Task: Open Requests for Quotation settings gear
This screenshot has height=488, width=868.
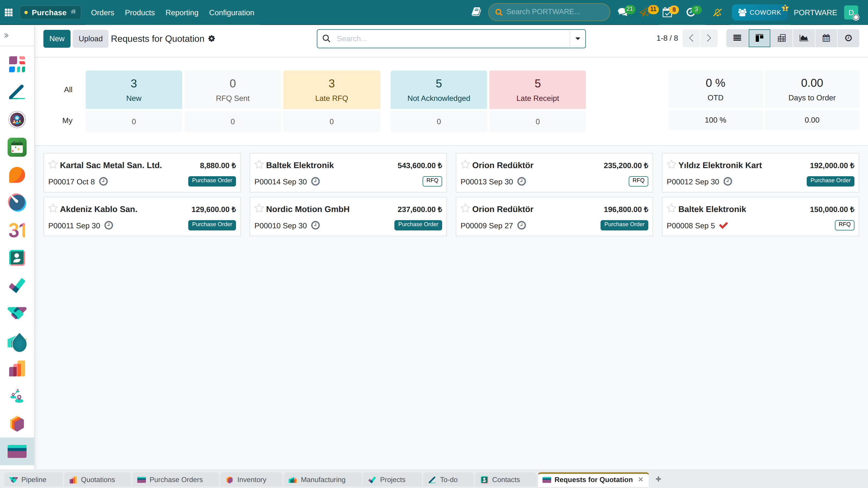Action: pos(212,38)
